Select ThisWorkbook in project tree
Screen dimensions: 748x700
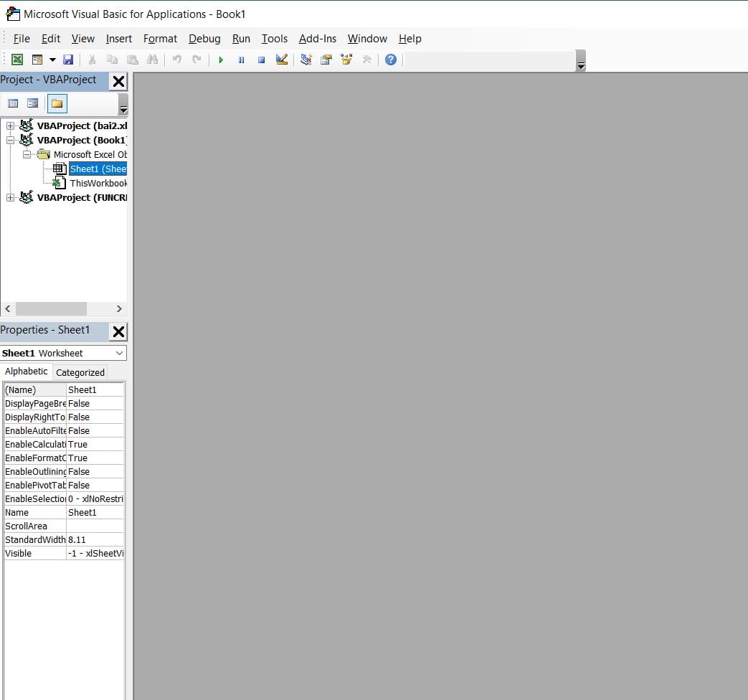98,184
